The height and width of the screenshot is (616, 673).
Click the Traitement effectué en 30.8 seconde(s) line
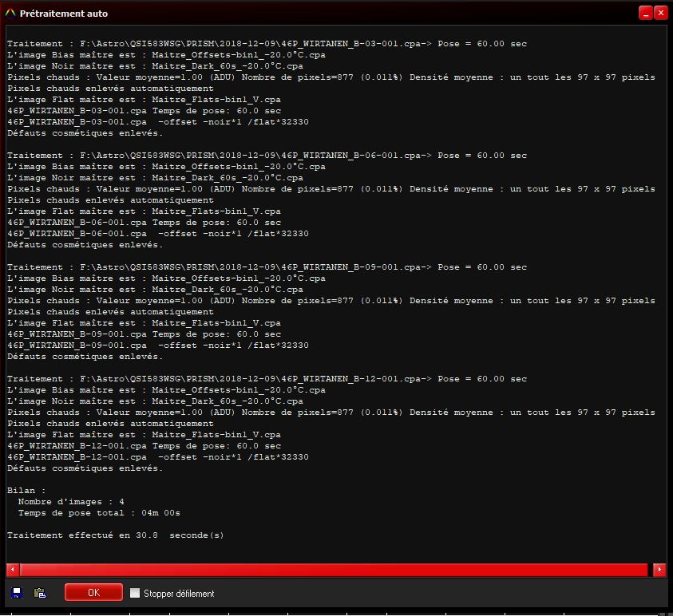tap(116, 535)
